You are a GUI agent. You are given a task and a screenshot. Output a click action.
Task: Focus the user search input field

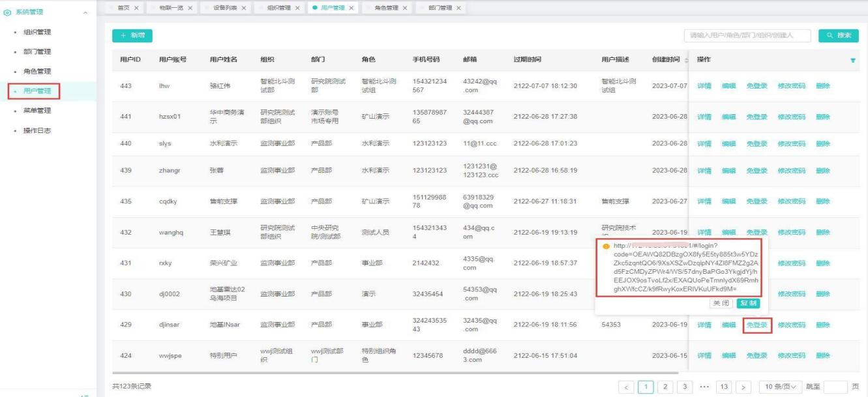[x=747, y=36]
